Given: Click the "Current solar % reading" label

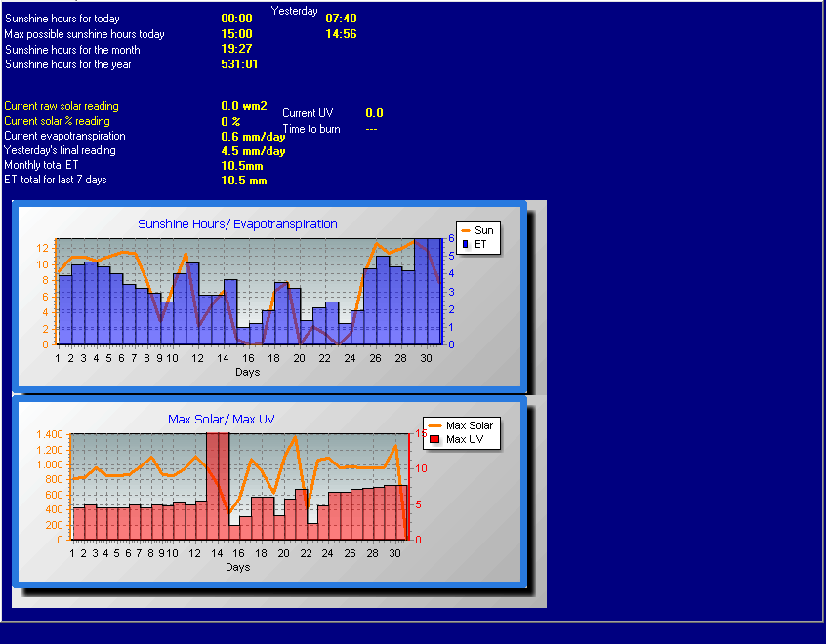Looking at the screenshot, I should [x=57, y=121].
